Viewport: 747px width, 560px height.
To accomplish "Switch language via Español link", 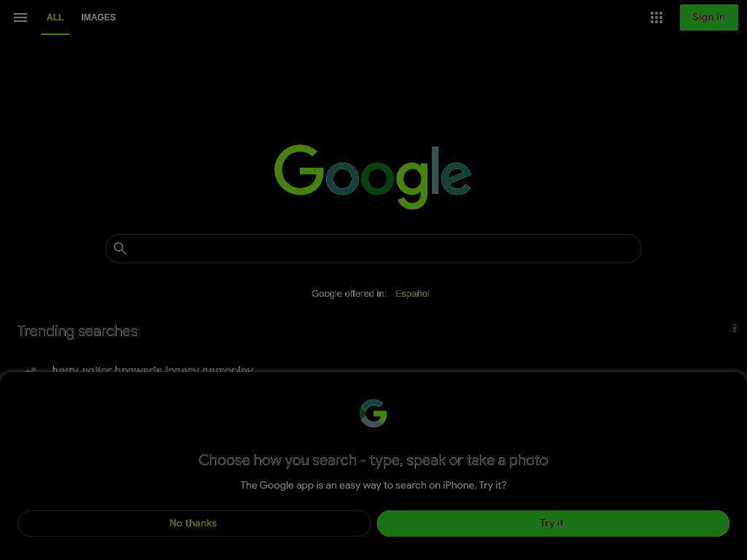I will [x=412, y=294].
